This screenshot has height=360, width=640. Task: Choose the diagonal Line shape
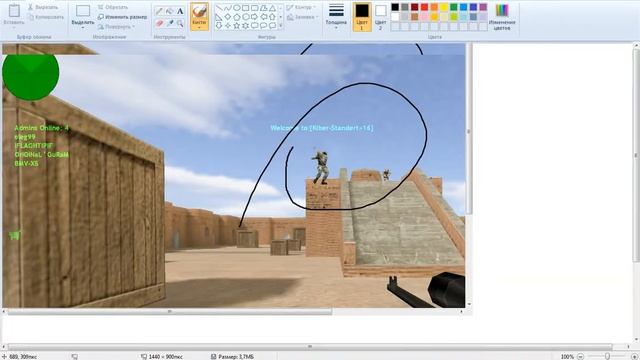click(219, 8)
